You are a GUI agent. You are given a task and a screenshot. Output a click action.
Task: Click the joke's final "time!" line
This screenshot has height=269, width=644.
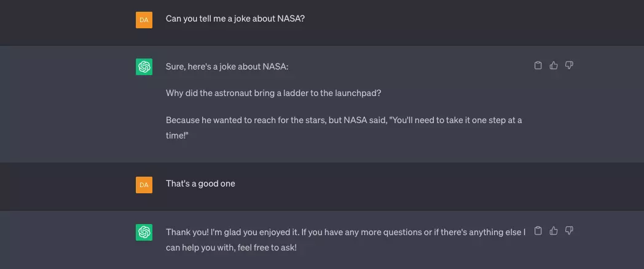tap(176, 135)
